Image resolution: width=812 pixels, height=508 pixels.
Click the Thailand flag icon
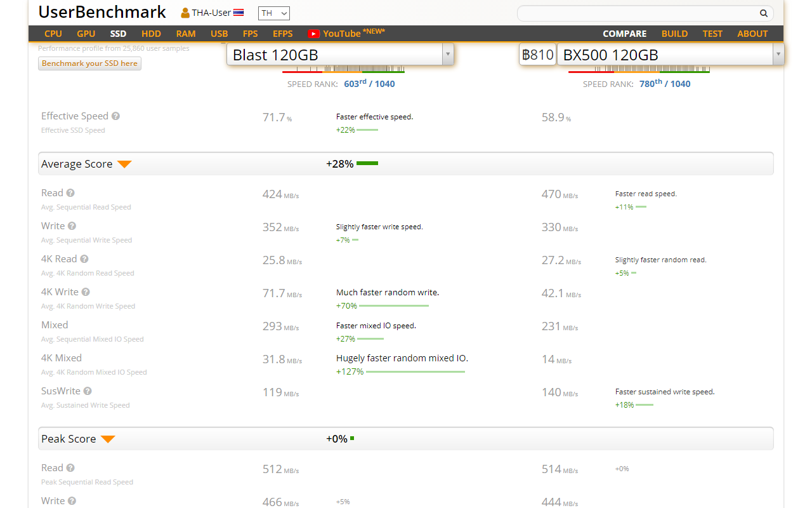[x=239, y=13]
